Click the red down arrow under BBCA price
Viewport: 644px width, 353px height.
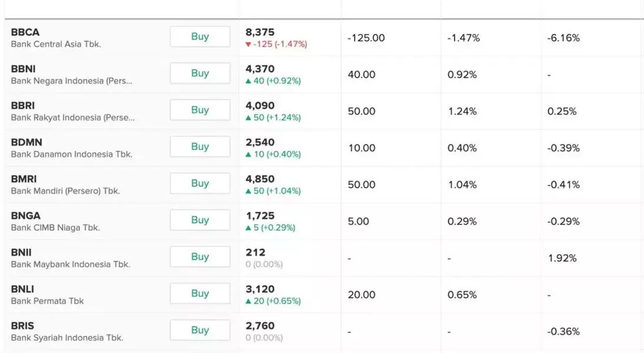click(249, 45)
